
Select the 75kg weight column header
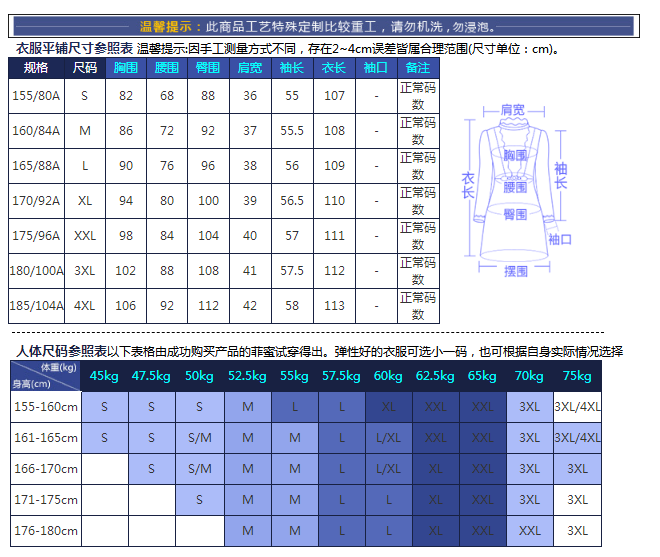click(578, 376)
